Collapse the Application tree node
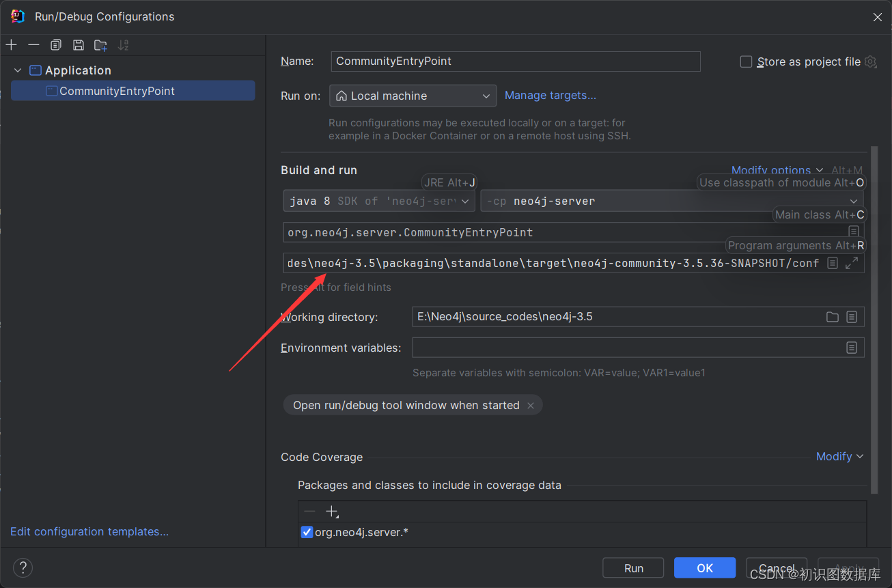This screenshot has width=892, height=588. (18, 70)
